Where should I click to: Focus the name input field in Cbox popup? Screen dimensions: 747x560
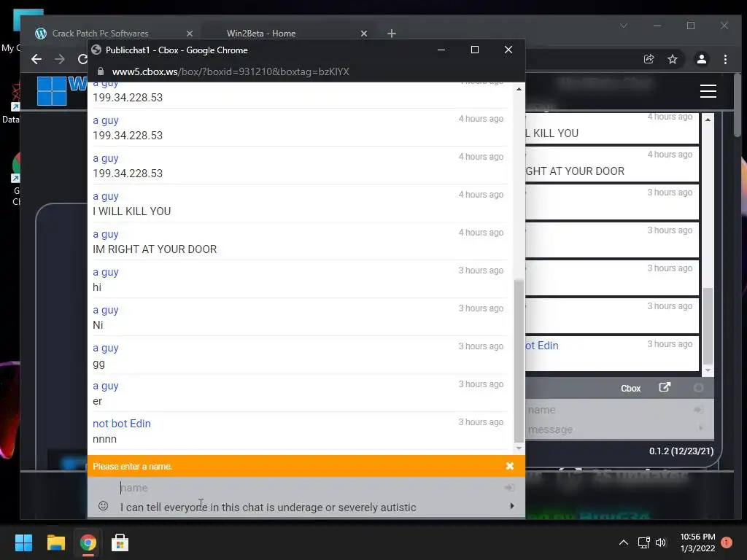309,488
